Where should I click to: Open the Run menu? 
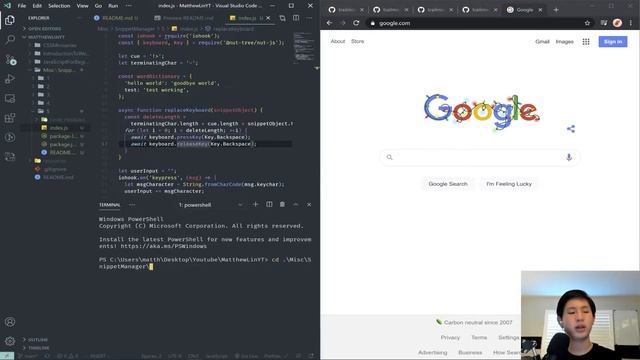(x=113, y=6)
